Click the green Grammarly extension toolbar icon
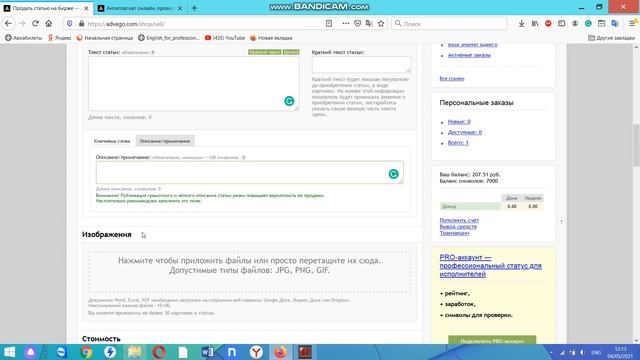This screenshot has height=360, width=640. coord(588,24)
